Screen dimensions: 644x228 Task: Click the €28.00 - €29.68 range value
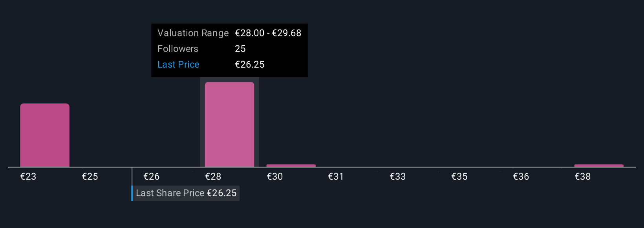pyautogui.click(x=268, y=33)
